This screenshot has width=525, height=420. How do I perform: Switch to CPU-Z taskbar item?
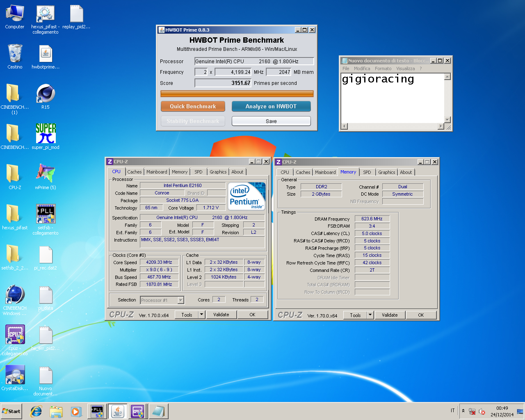[137, 411]
